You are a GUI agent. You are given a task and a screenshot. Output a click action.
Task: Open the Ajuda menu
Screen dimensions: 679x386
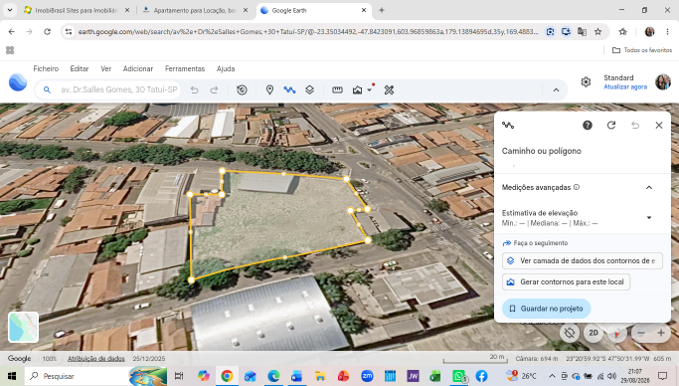(226, 68)
